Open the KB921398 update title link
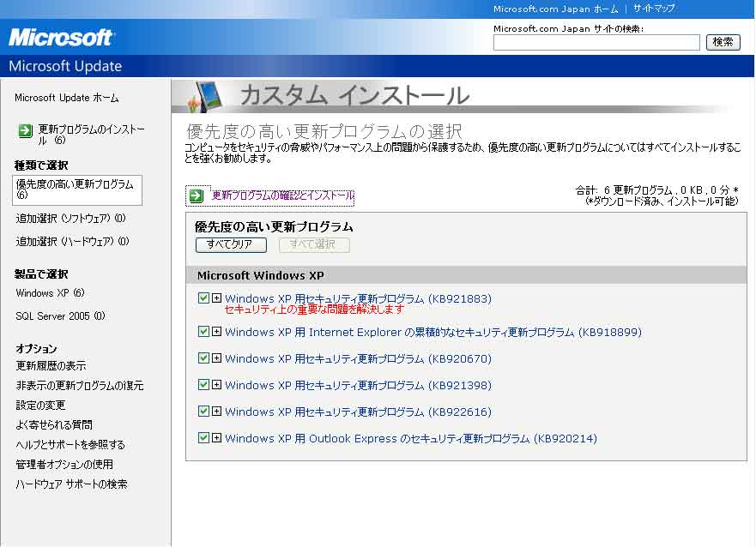Screen dimensions: 756x547 358,385
